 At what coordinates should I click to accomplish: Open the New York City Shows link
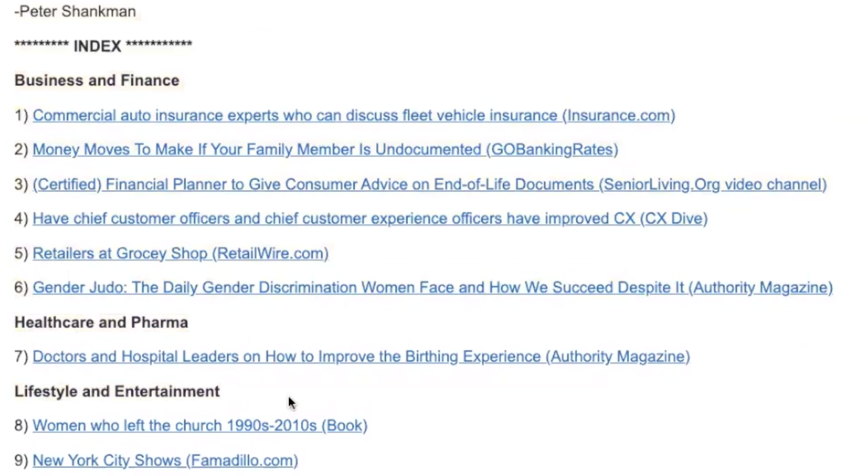[165, 461]
